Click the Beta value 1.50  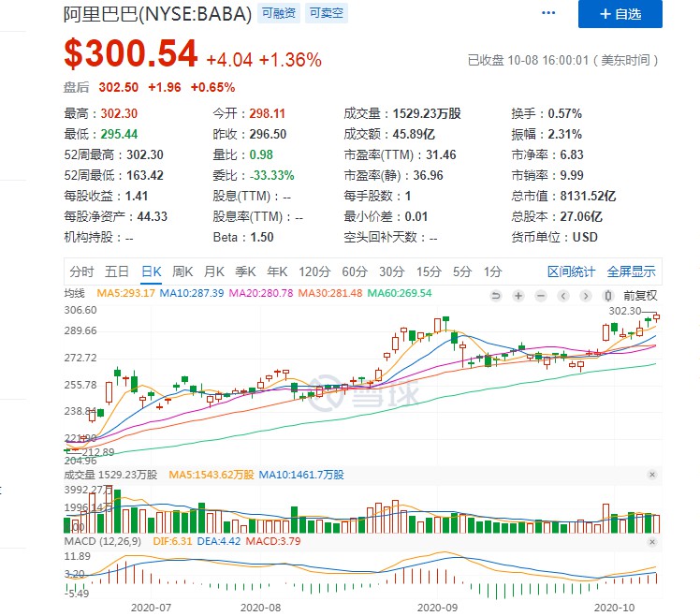pos(262,237)
